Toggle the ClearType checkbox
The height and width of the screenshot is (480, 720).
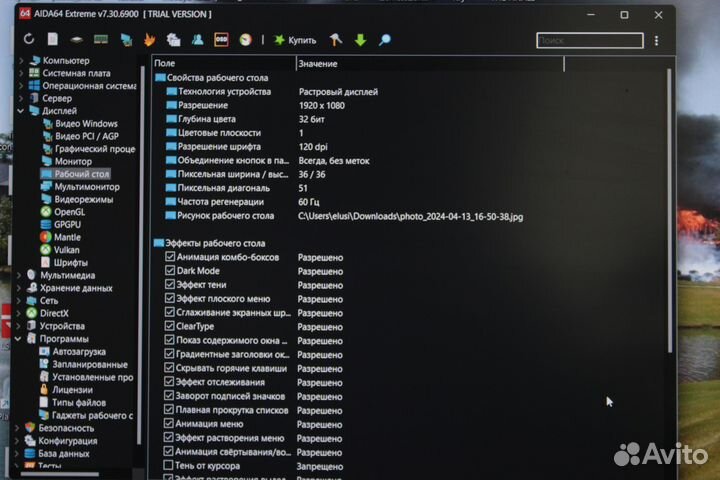pyautogui.click(x=169, y=326)
